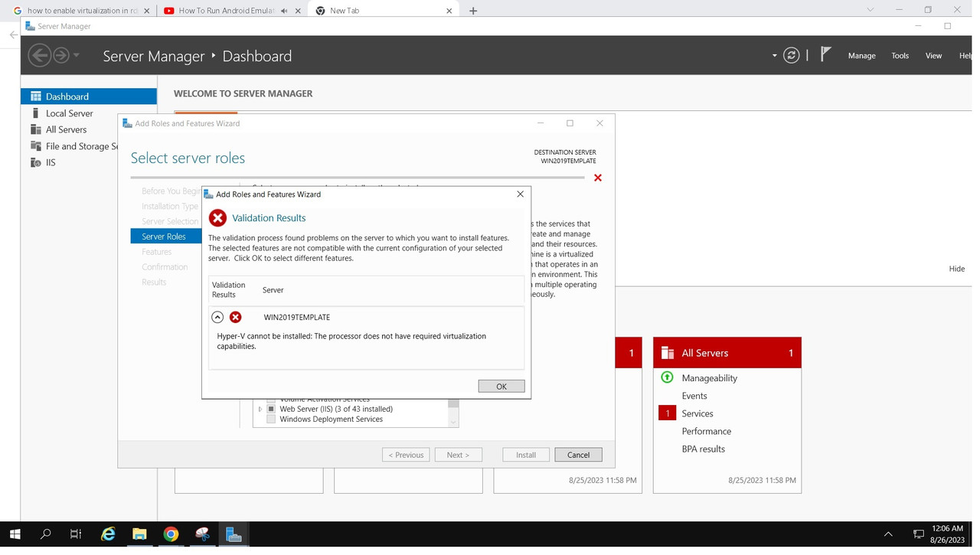Open Chrome's tab search dropdown
Viewport: 980px width, 555px height.
(870, 10)
